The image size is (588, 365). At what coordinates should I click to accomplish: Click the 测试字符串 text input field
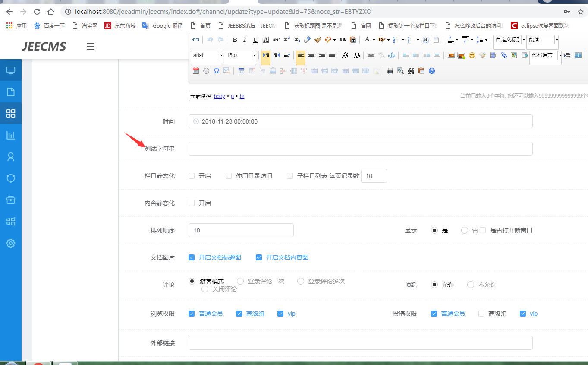[x=360, y=149]
